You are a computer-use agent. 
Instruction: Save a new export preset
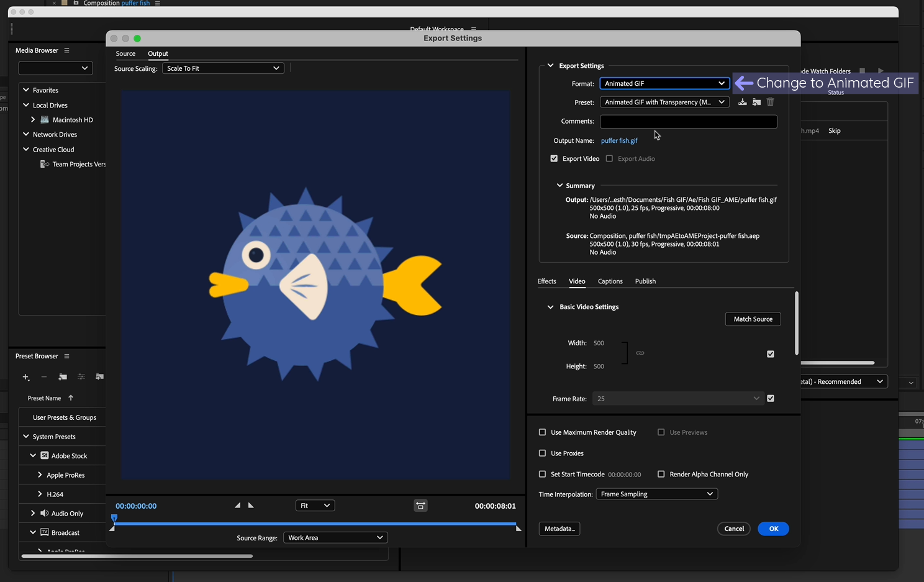pyautogui.click(x=742, y=102)
